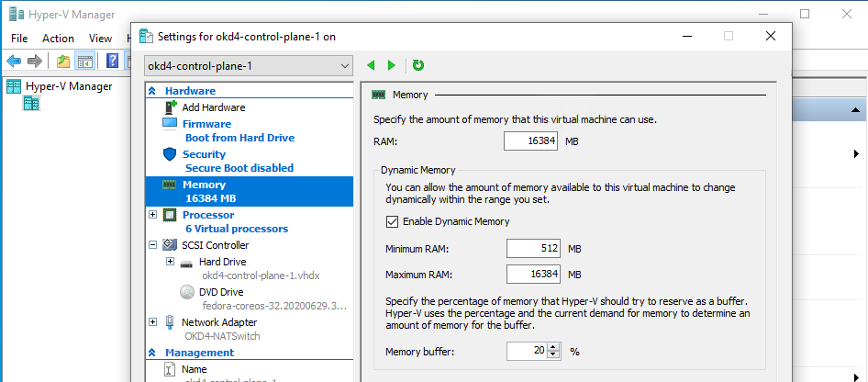The height and width of the screenshot is (382, 868).
Task: Go to previous virtual machine with left green arrow
Action: point(371,66)
